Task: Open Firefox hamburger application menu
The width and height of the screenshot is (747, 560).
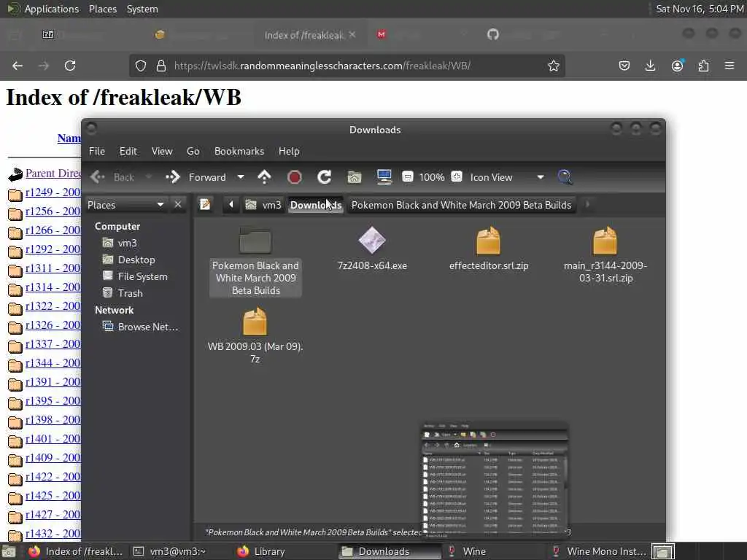Action: (729, 66)
